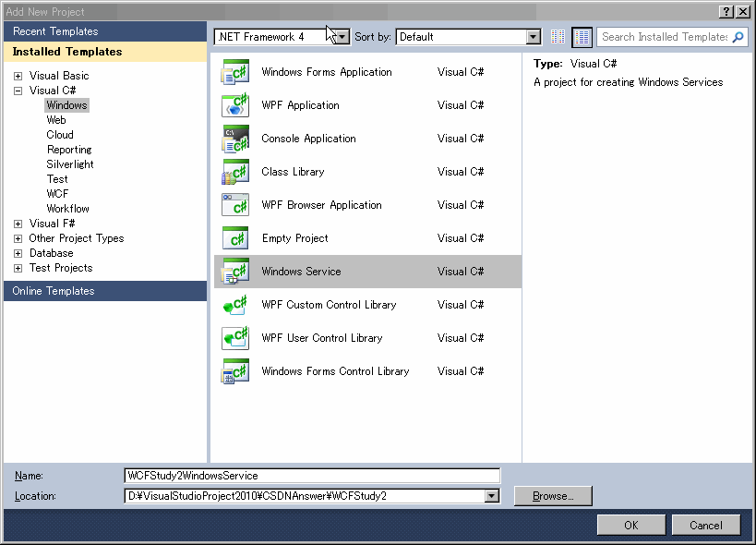Select the Web category
Image resolution: width=756 pixels, height=545 pixels.
tap(56, 120)
